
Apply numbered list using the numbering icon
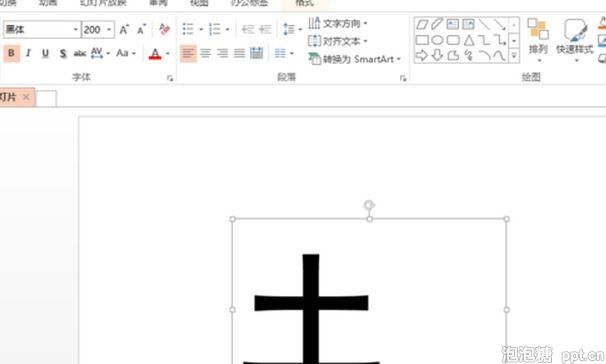[x=214, y=29]
